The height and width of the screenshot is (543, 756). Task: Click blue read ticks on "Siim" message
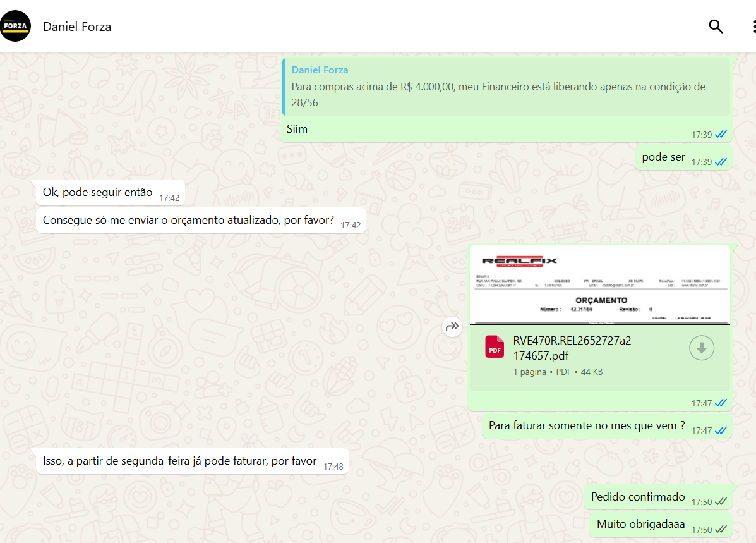point(721,134)
